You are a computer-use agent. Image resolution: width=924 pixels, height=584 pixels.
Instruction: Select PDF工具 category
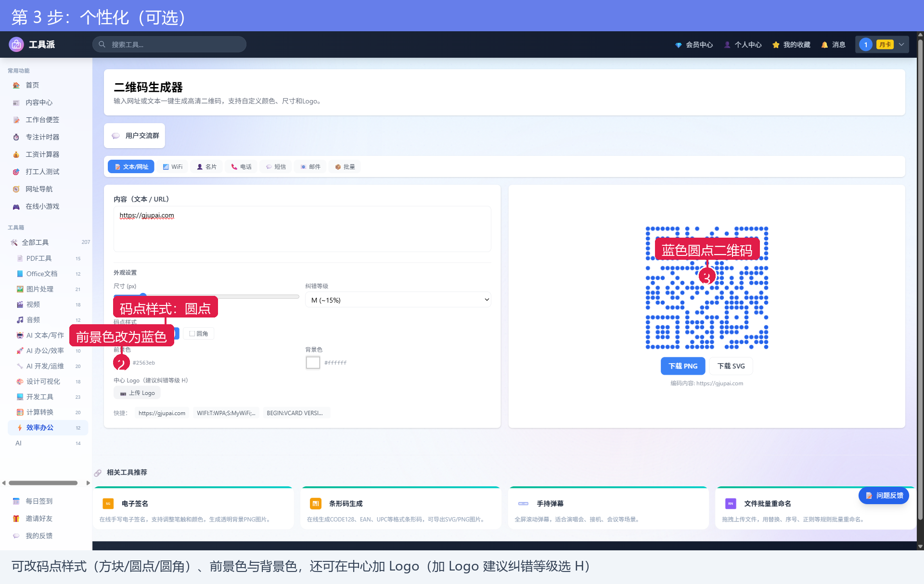[48, 258]
